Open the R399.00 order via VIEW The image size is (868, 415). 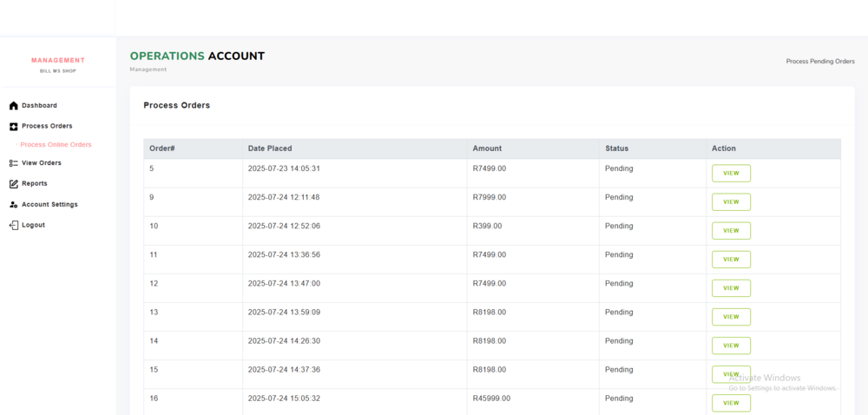point(731,231)
